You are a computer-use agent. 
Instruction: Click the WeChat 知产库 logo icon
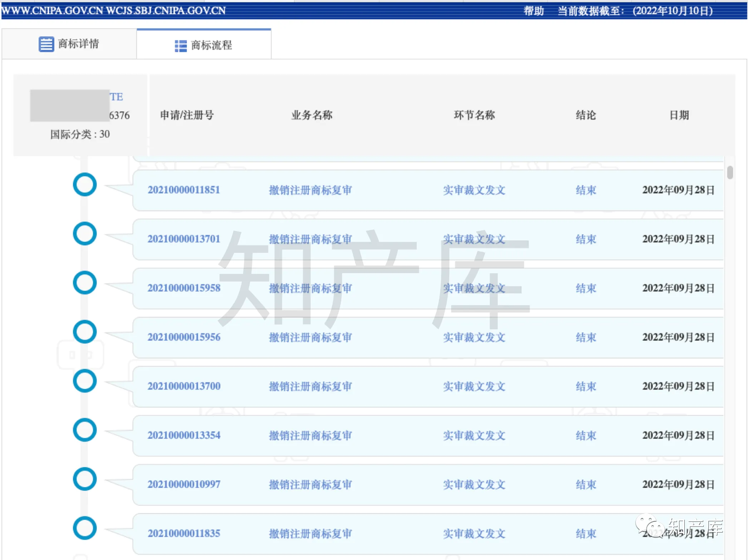(650, 526)
